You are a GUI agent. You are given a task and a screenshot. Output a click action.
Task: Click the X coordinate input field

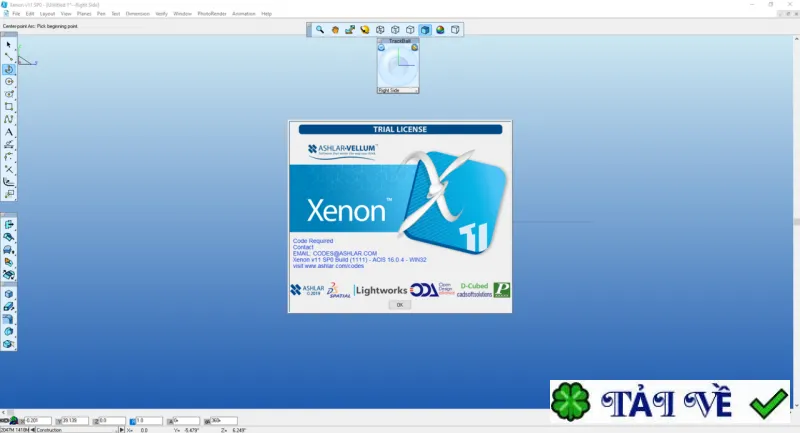[x=38, y=421]
